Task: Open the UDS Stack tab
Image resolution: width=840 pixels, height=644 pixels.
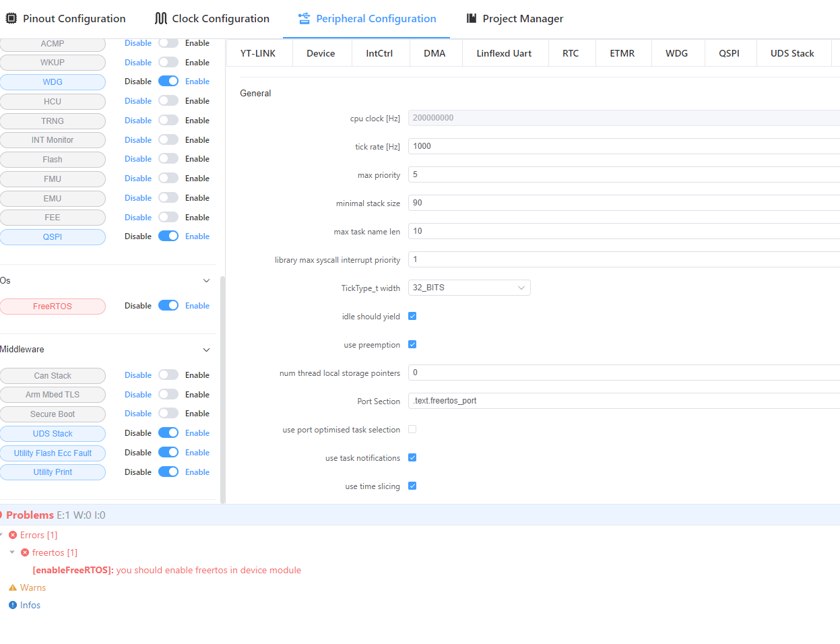Action: click(x=792, y=53)
